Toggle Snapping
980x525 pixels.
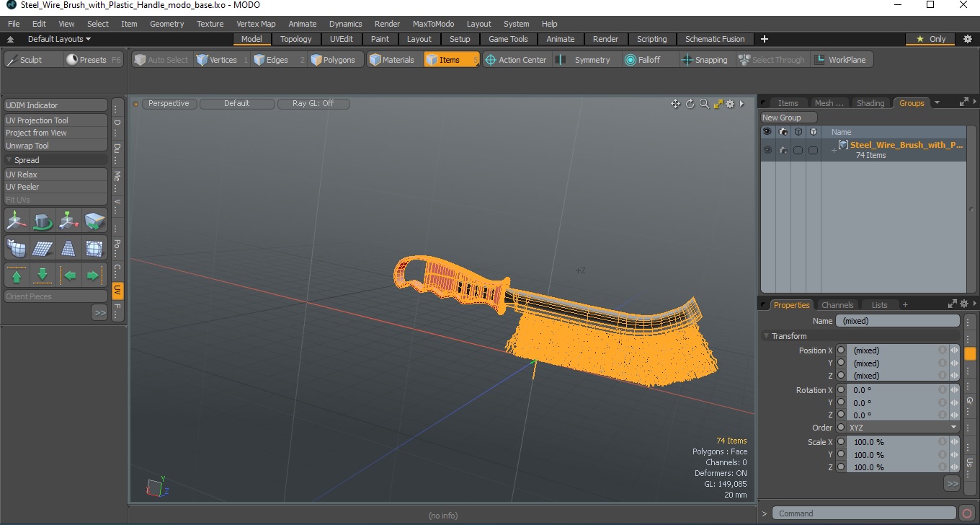click(x=705, y=60)
